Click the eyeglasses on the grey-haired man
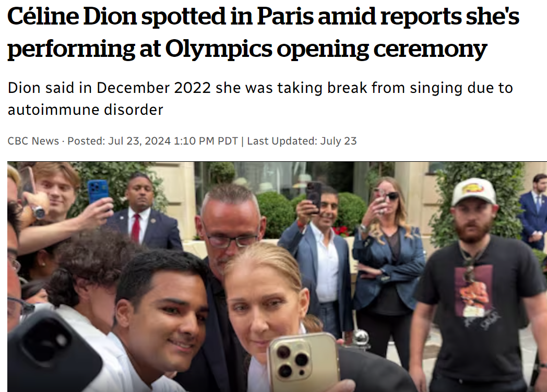Viewport: 547px width, 392px height. point(231,241)
